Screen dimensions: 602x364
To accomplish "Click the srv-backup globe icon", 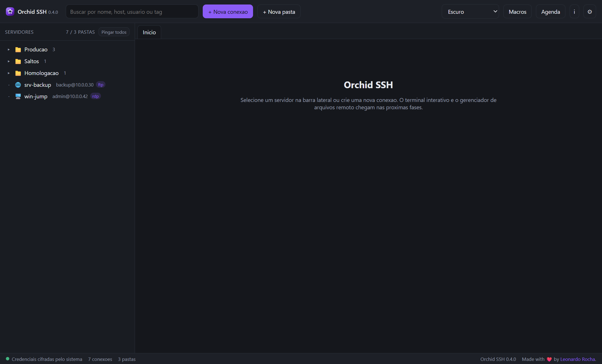I will (x=18, y=85).
